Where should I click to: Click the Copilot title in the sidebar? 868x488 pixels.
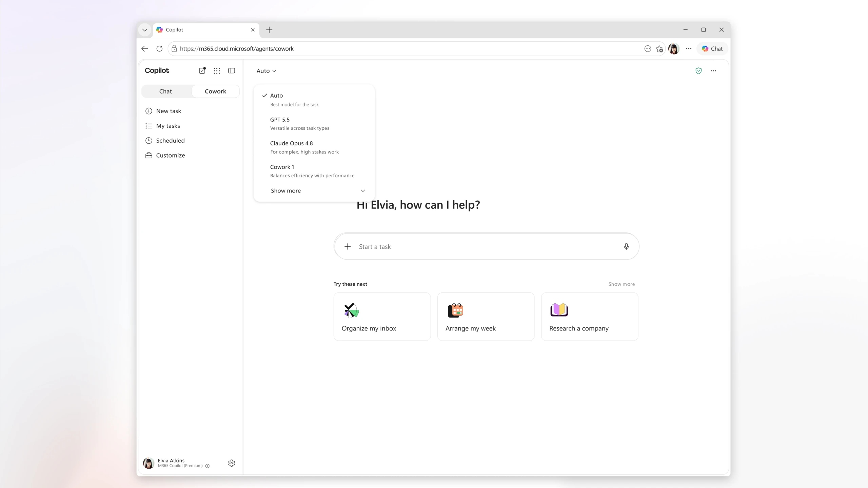(157, 70)
